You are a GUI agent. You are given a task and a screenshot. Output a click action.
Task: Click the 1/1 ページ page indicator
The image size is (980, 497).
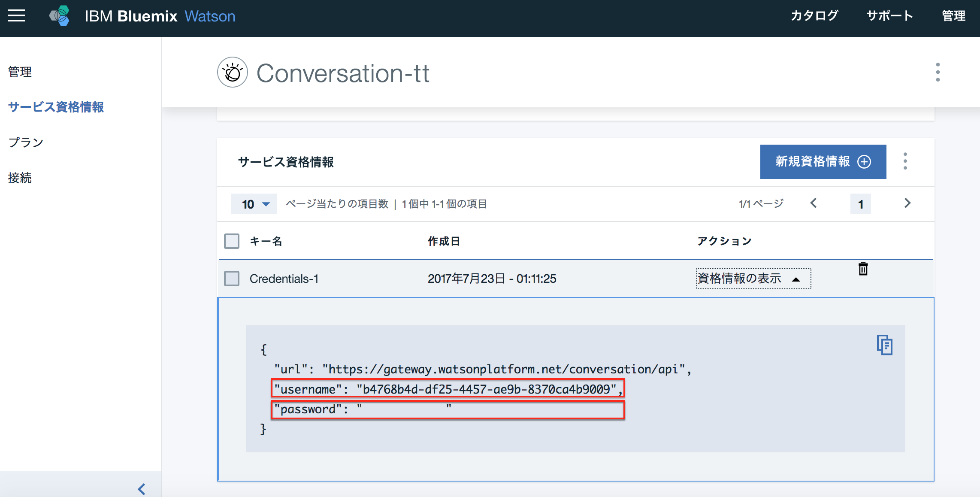pyautogui.click(x=761, y=203)
